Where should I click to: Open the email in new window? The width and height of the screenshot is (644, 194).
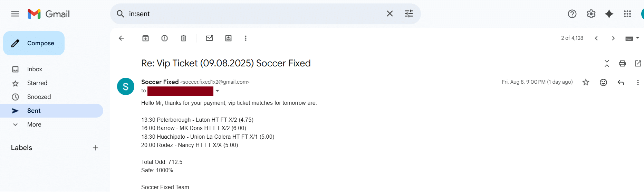pyautogui.click(x=638, y=63)
